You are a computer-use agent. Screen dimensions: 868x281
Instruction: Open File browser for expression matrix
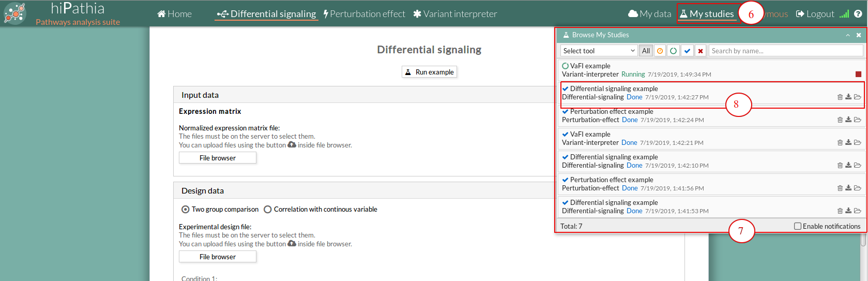point(217,158)
